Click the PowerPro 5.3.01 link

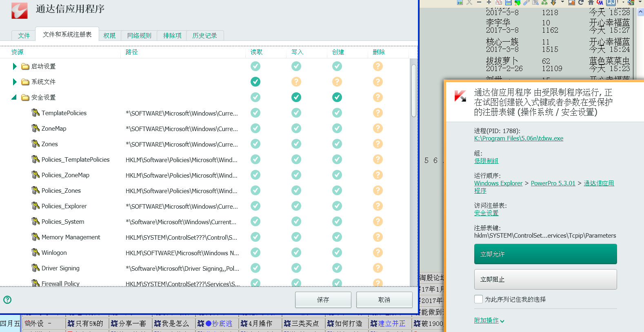553,183
